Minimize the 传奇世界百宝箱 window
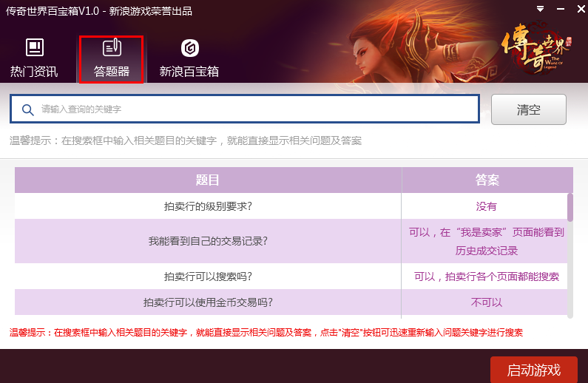The width and height of the screenshot is (588, 383). point(560,9)
